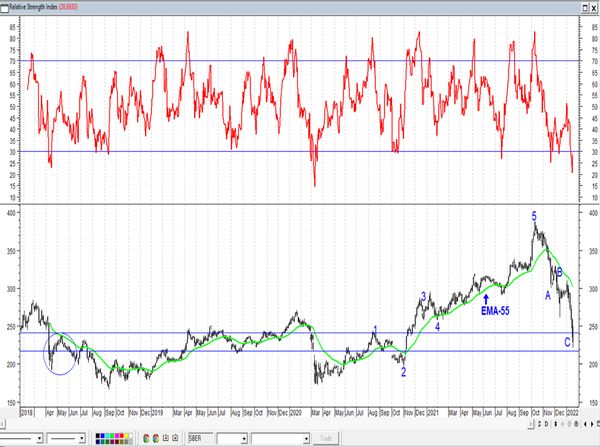The image size is (600, 447).
Task: Open the first line style dropdown
Action: (39, 438)
